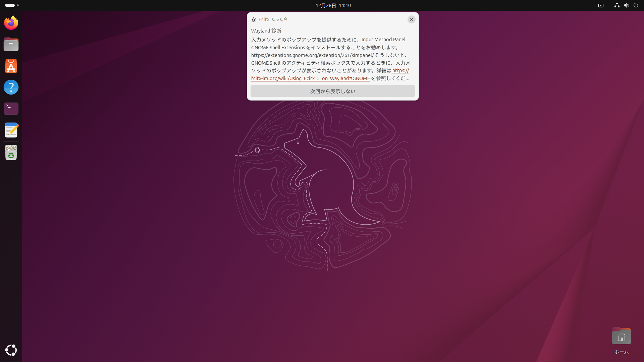Image resolution: width=644 pixels, height=362 pixels.
Task: Click the network status icon
Action: (x=616, y=5)
